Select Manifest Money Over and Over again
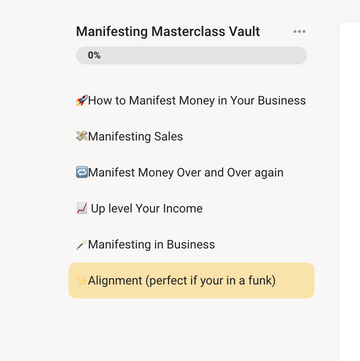 [186, 172]
